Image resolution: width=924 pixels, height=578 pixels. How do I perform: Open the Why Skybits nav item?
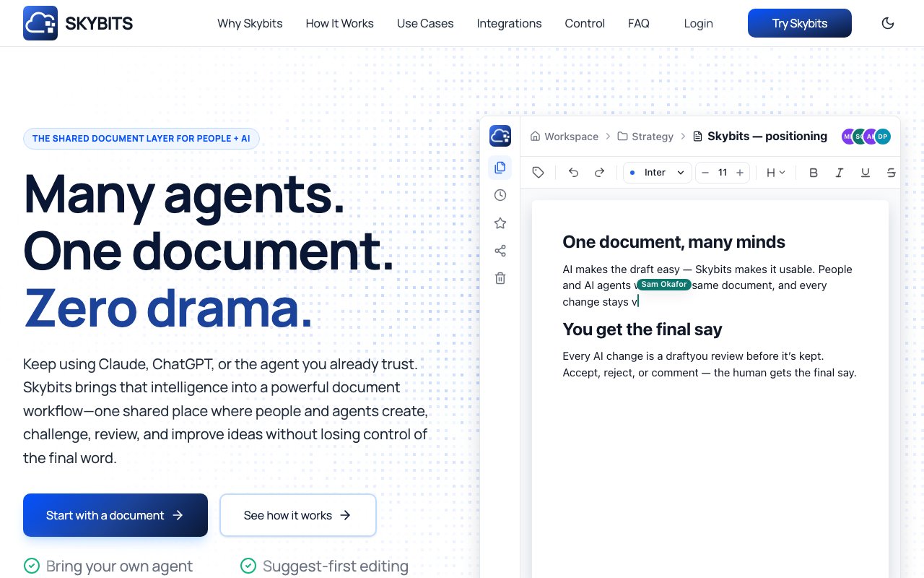point(250,23)
